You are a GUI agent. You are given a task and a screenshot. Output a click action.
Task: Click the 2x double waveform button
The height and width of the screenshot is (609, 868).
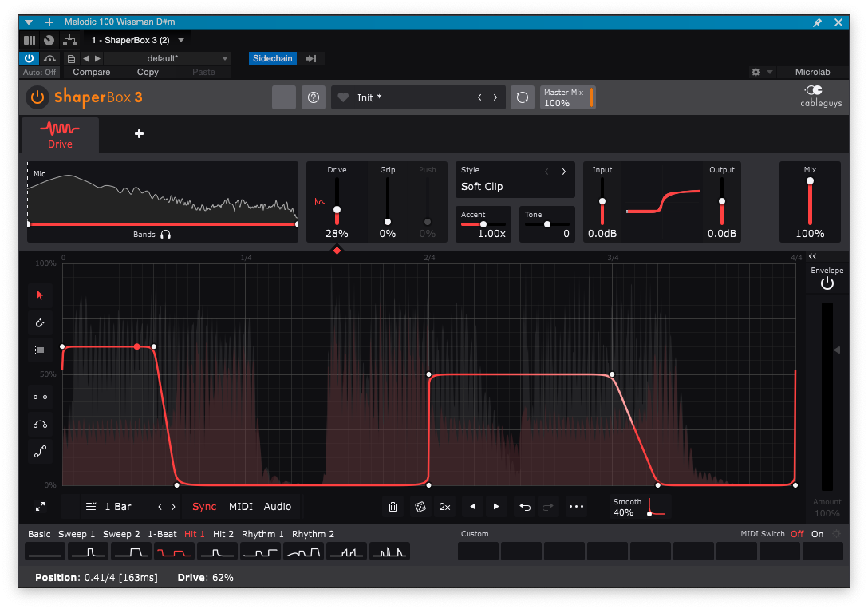(x=444, y=507)
